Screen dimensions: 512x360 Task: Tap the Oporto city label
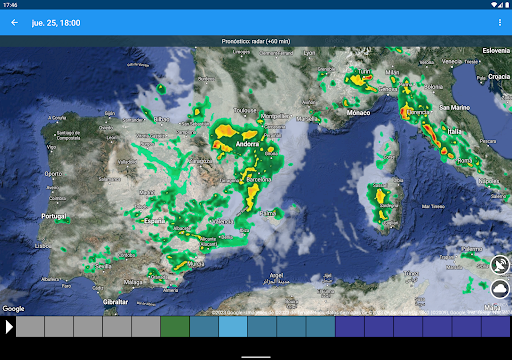click(53, 174)
